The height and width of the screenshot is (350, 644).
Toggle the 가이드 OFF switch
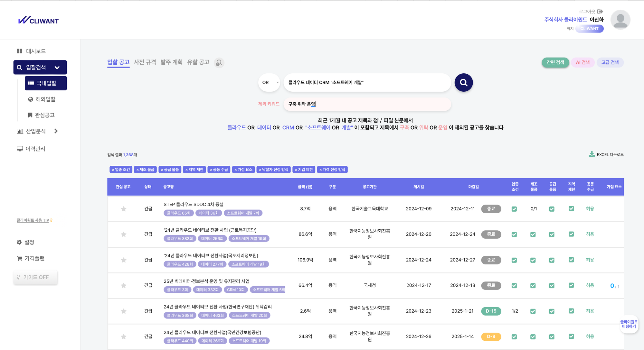pos(35,277)
